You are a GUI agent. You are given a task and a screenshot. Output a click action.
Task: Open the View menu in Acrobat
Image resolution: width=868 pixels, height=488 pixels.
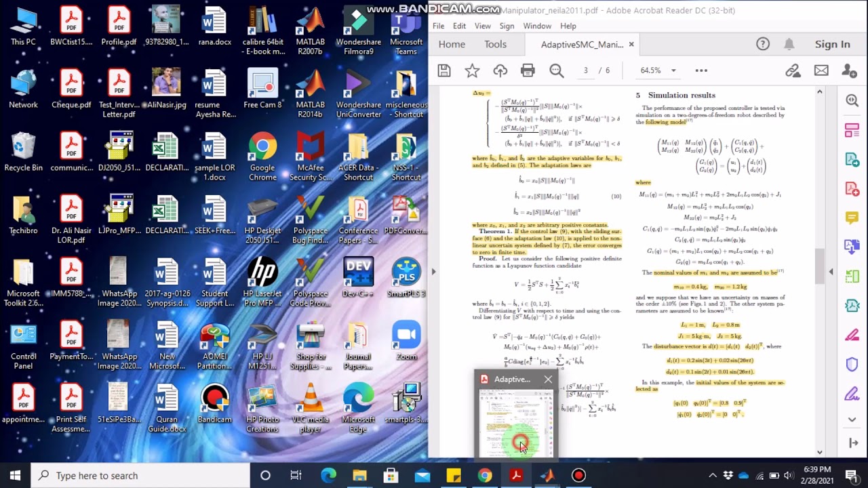point(483,26)
